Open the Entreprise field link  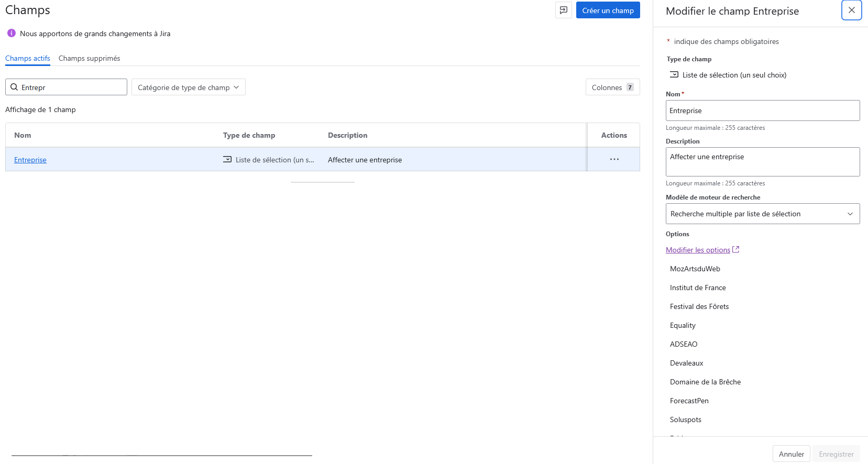point(30,160)
